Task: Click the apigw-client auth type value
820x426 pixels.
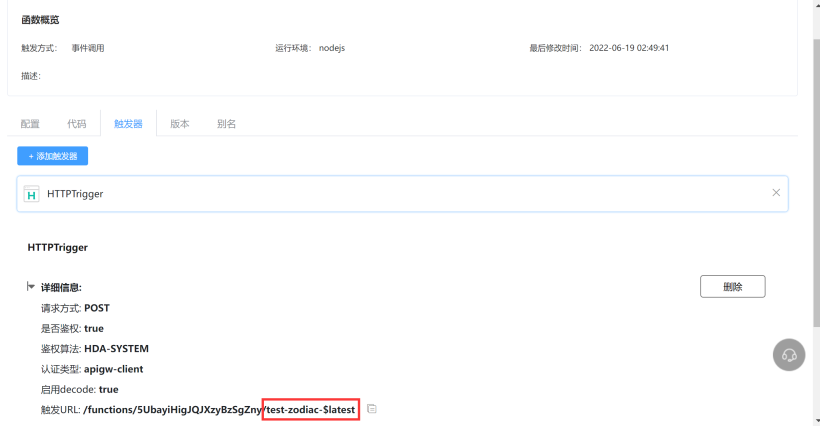Action: (x=113, y=369)
